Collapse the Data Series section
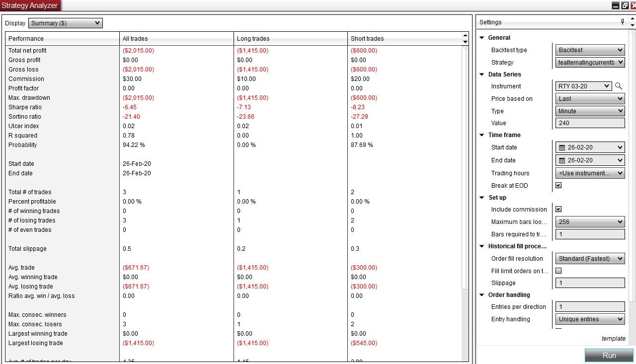This screenshot has width=636, height=364. coord(481,74)
